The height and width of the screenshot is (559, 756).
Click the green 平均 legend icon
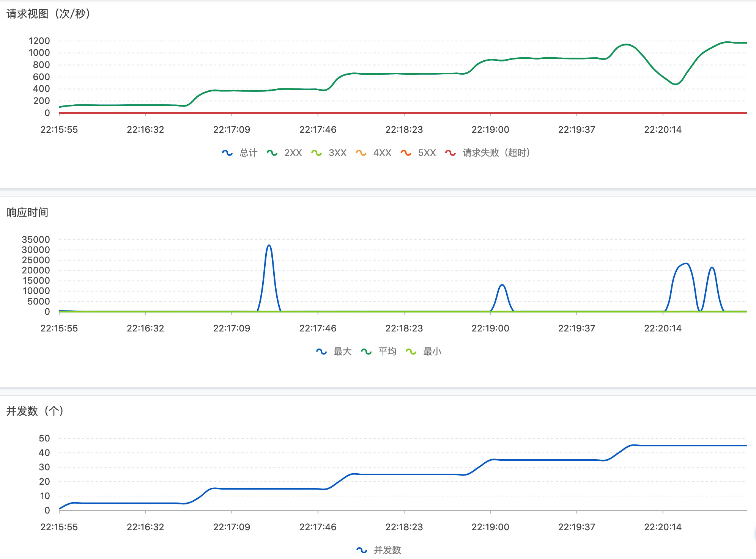coord(366,352)
